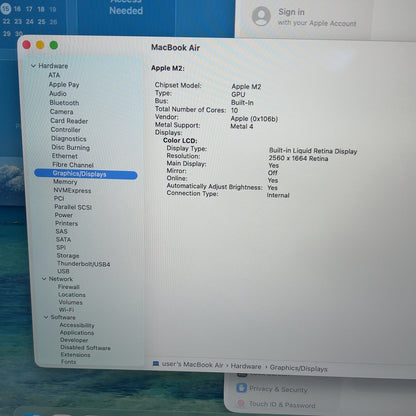Collapse the Hardware section
The width and height of the screenshot is (416, 416).
[x=33, y=66]
